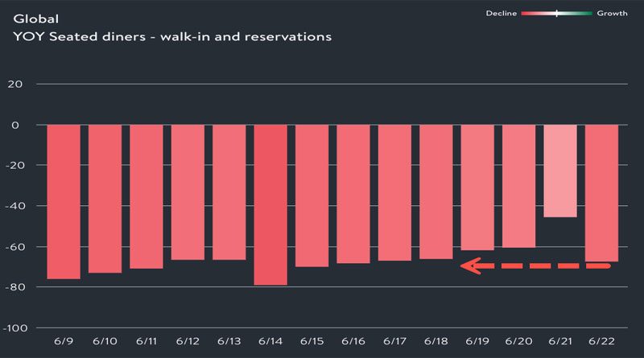Click the 6/14 x-axis date label
Image resolution: width=644 pixels, height=358 pixels.
coord(270,342)
